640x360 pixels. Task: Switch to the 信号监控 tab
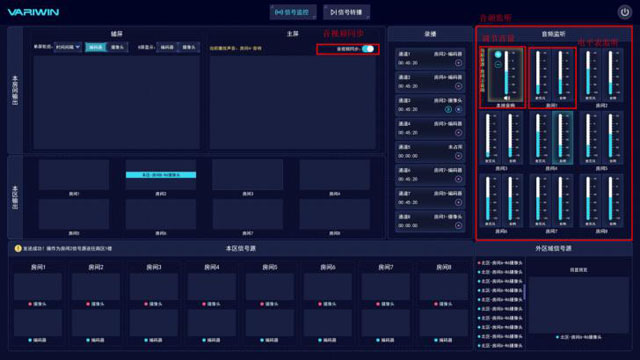click(x=293, y=12)
